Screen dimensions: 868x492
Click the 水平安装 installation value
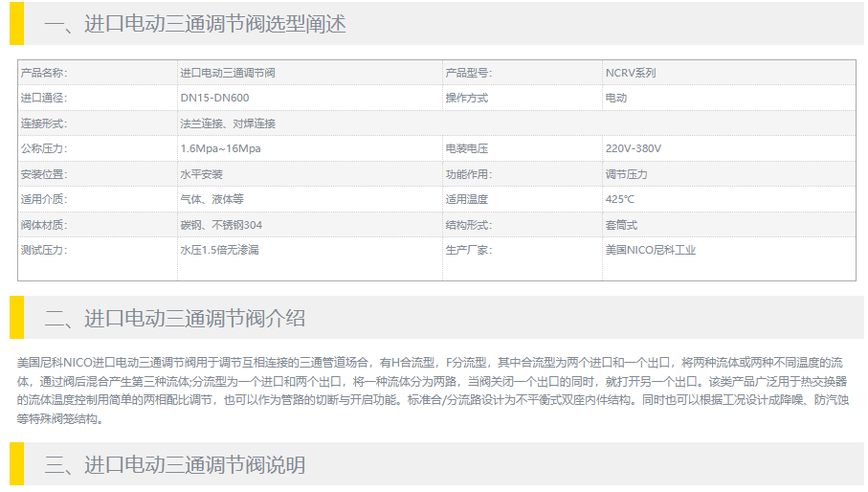pyautogui.click(x=201, y=174)
